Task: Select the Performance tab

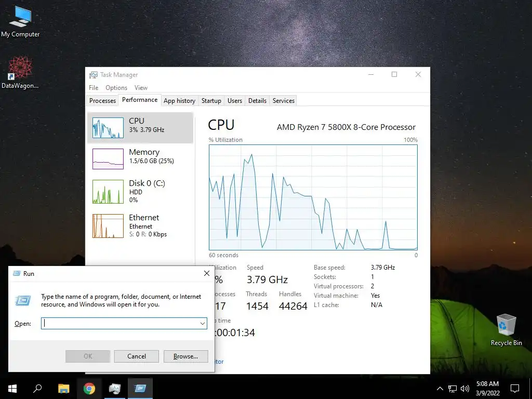Action: (140, 100)
